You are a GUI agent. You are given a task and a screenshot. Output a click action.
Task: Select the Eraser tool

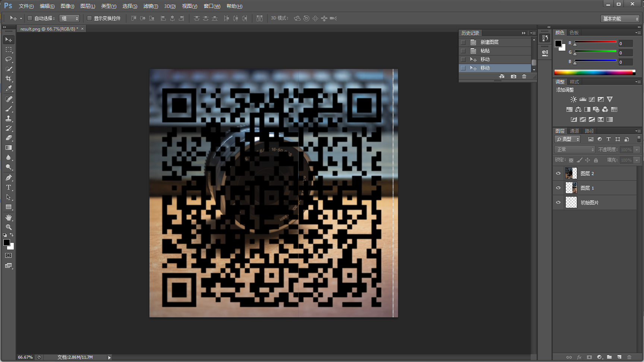click(9, 138)
